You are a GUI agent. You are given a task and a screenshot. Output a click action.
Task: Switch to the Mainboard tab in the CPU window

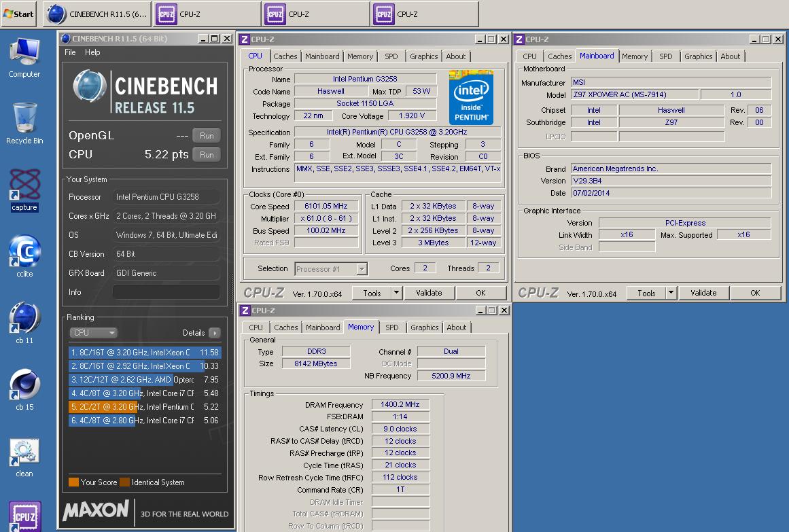click(322, 56)
